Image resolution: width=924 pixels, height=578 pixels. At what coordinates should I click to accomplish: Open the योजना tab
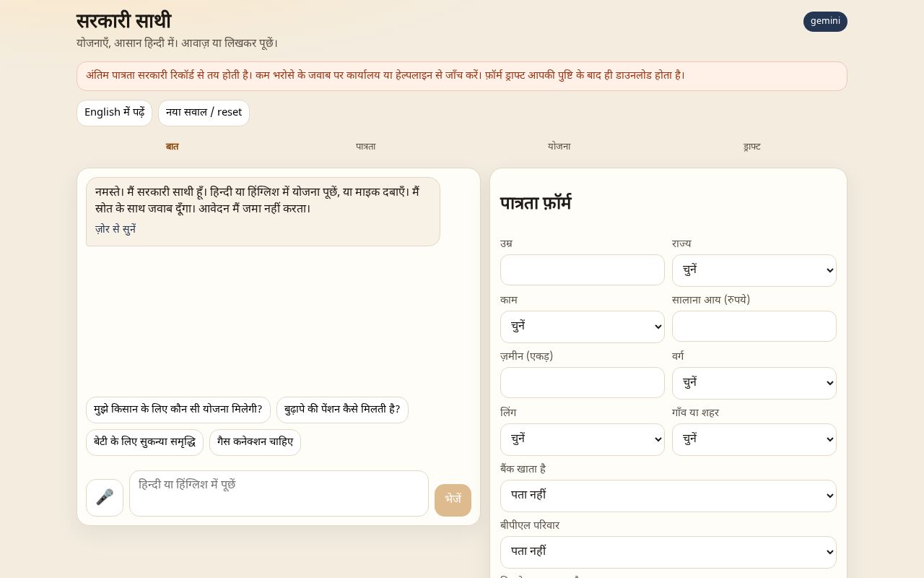[559, 147]
